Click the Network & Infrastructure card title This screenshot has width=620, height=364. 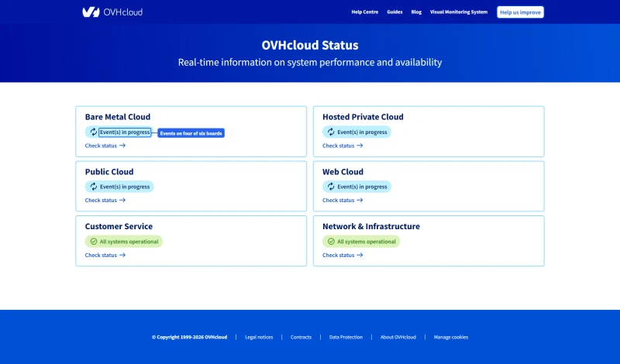[x=371, y=226]
